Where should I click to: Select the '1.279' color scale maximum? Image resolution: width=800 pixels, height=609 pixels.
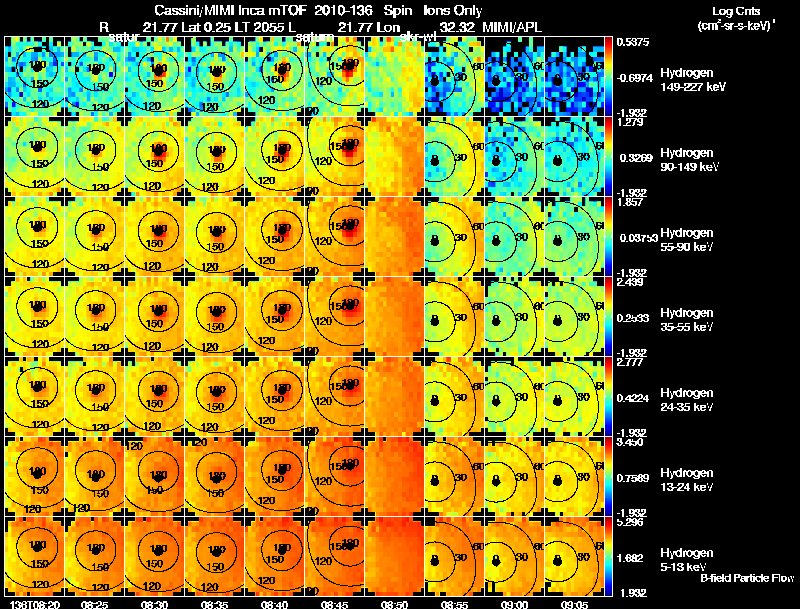[x=630, y=122]
